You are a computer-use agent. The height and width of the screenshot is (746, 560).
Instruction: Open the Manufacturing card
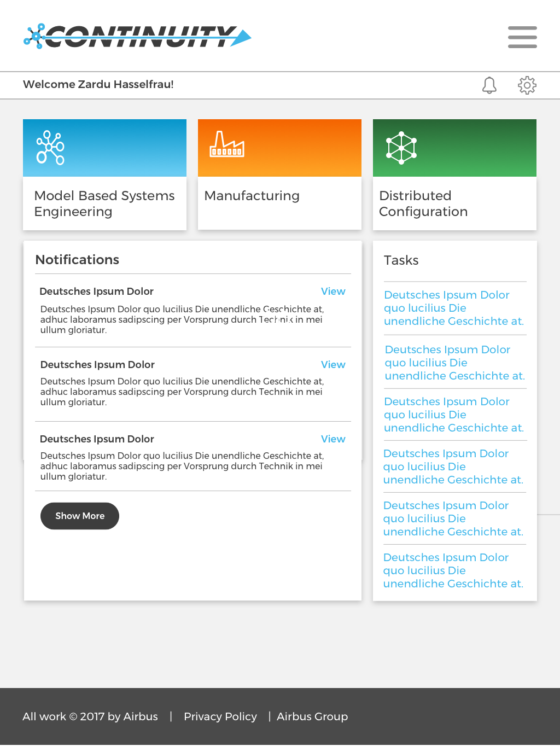[279, 174]
